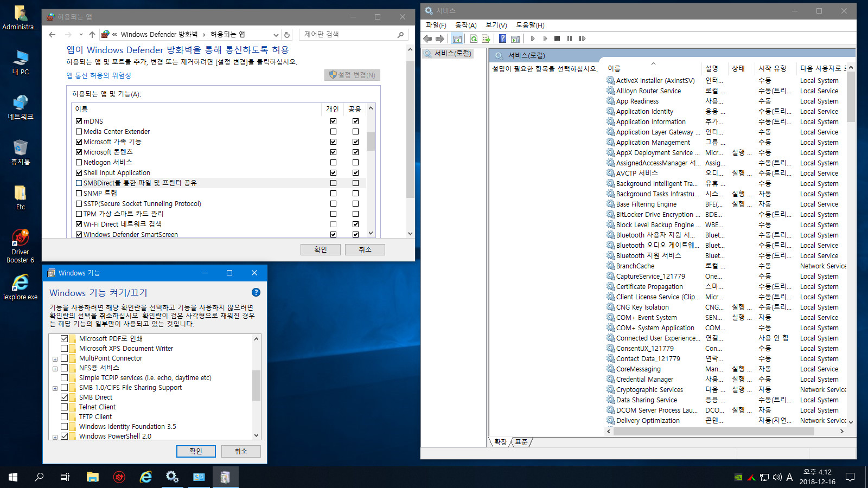Uncheck SMB Direct in Windows features
The width and height of the screenshot is (868, 488).
(x=65, y=397)
